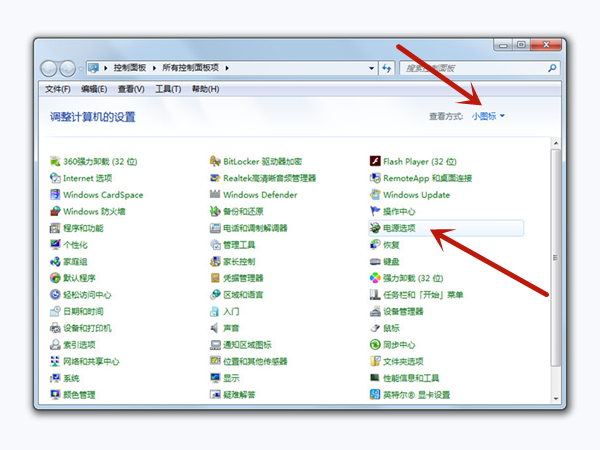Click the Internet 选项 globe icon
Viewport: 600px width, 450px height.
(x=55, y=178)
